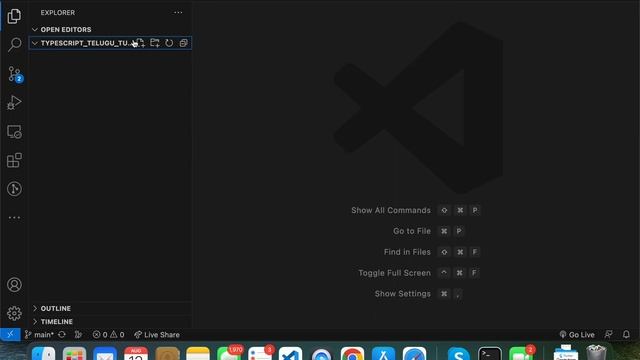Open Source Control view with badge 2
640x360 pixels.
tap(15, 74)
